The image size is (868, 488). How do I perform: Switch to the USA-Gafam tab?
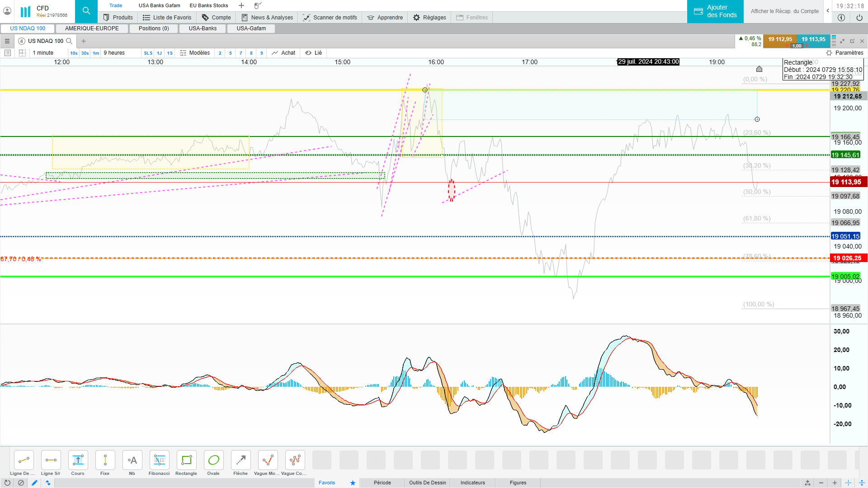(251, 28)
